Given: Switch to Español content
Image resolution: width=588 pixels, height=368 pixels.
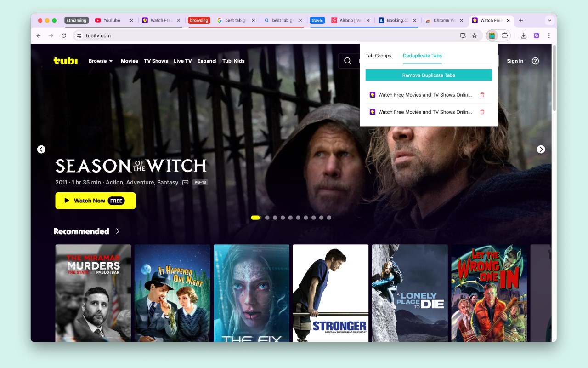Looking at the screenshot, I should point(207,61).
